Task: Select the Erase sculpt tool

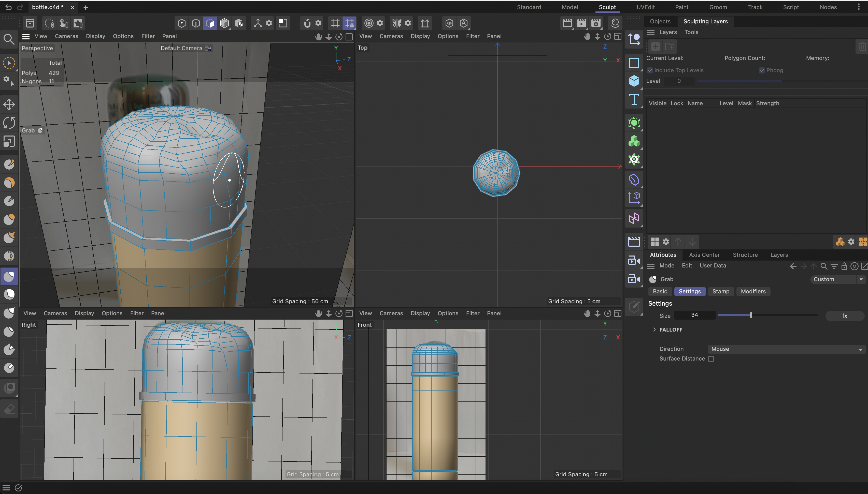Action: tap(9, 409)
